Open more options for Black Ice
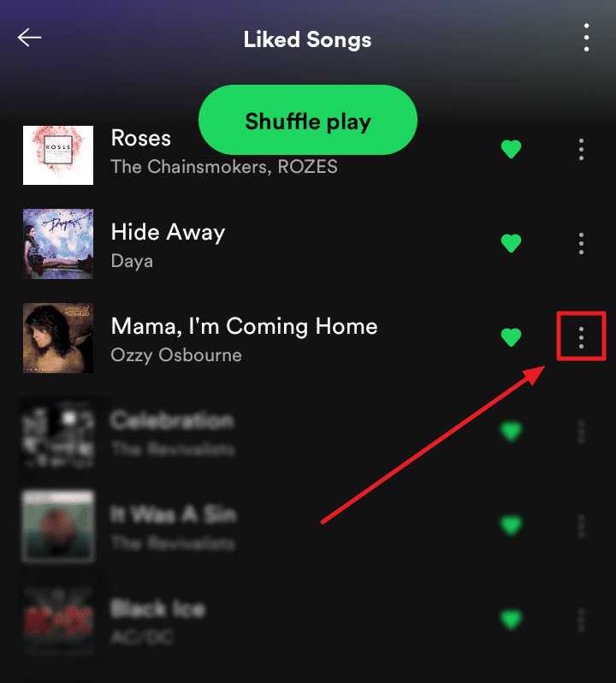Viewport: 616px width, 683px height. (581, 620)
